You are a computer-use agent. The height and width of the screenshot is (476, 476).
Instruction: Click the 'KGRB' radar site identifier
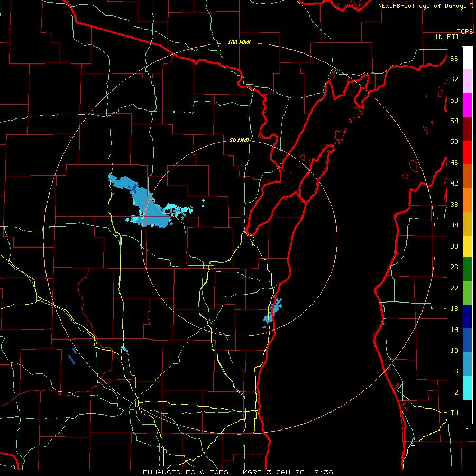[x=252, y=472]
